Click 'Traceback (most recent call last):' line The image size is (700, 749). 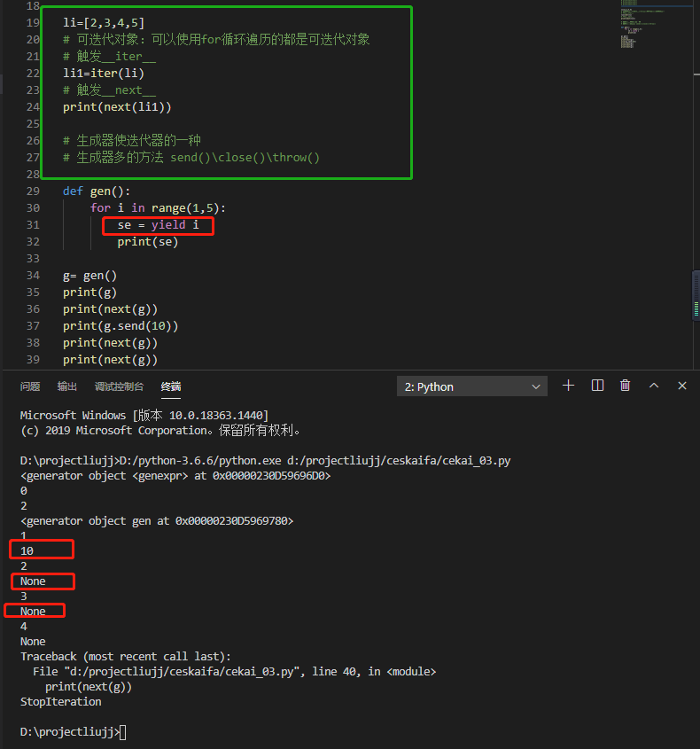(x=126, y=657)
